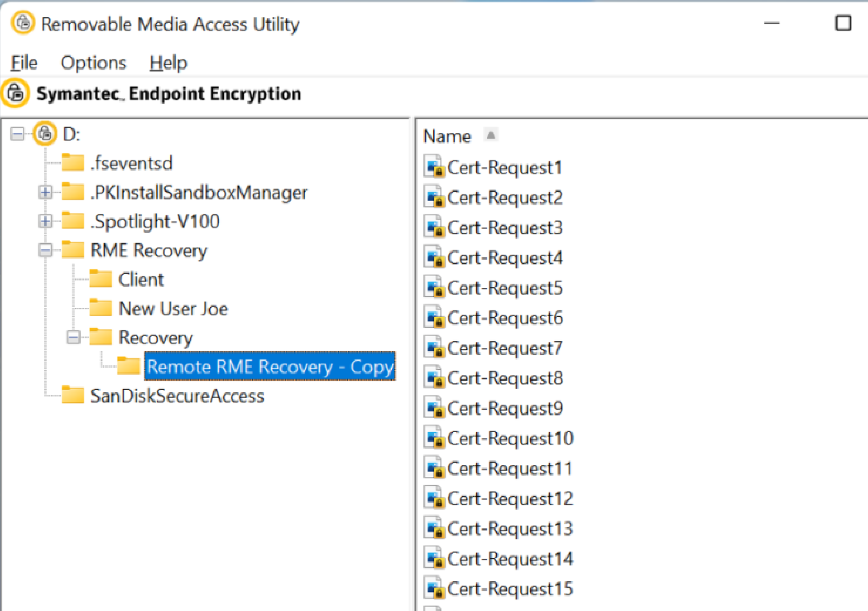Image resolution: width=868 pixels, height=611 pixels.
Task: Expand the .PKInstallSandboxManager folder node
Action: click(x=45, y=192)
